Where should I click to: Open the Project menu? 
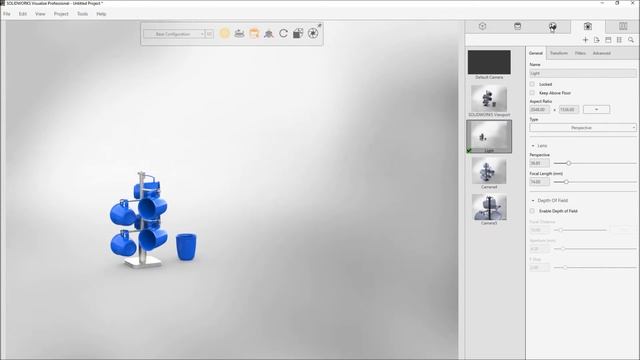[61, 14]
